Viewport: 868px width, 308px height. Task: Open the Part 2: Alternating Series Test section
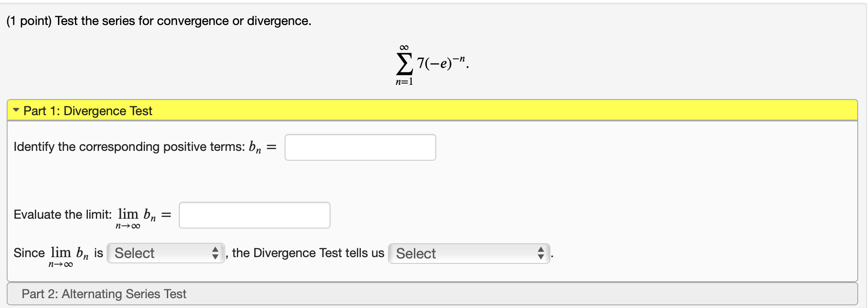104,294
